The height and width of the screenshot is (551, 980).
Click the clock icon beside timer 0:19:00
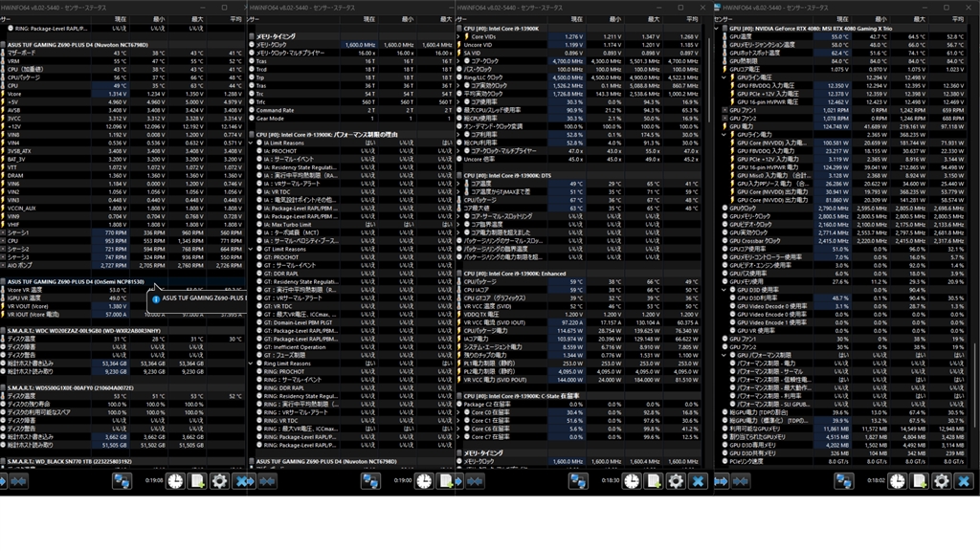pyautogui.click(x=424, y=481)
